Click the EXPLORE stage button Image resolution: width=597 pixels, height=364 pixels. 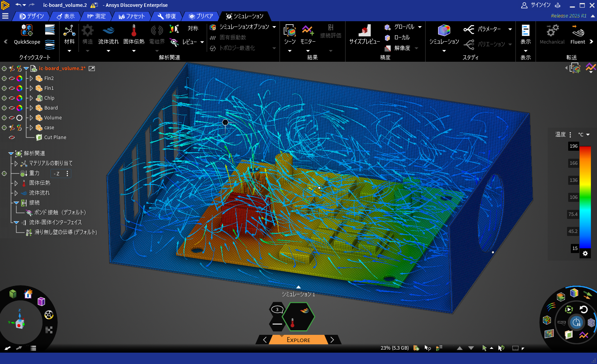[x=298, y=340]
